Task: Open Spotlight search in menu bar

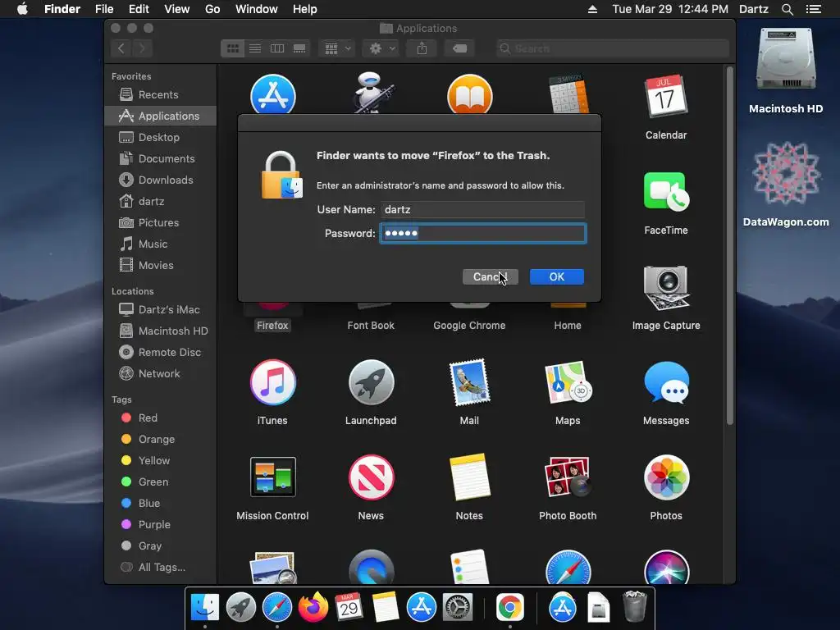Action: point(787,9)
